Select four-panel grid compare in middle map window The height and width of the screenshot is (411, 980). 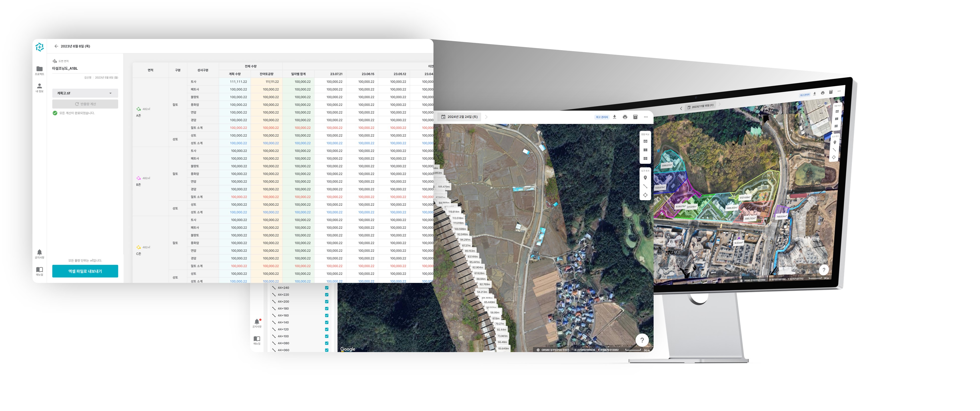click(645, 159)
